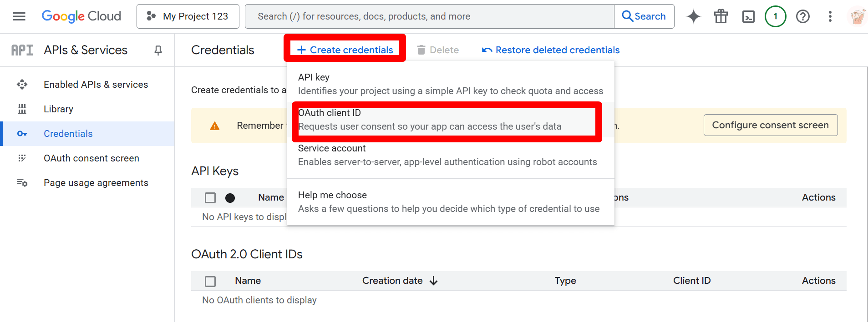Click the Page usage agreements icon

(22, 183)
